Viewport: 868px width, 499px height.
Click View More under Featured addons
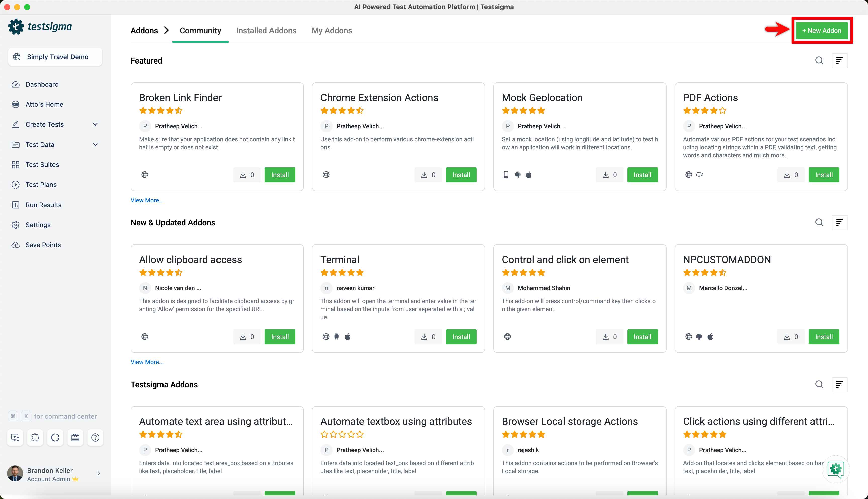(147, 200)
